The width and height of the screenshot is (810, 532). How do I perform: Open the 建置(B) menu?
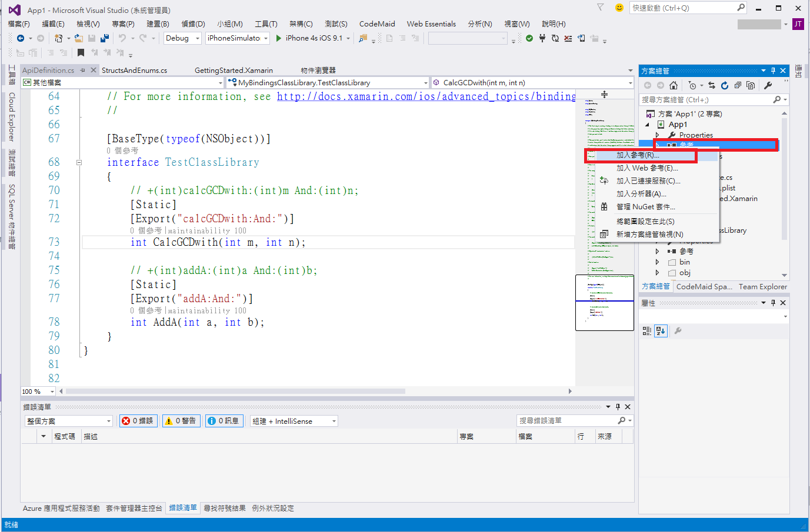(158, 24)
